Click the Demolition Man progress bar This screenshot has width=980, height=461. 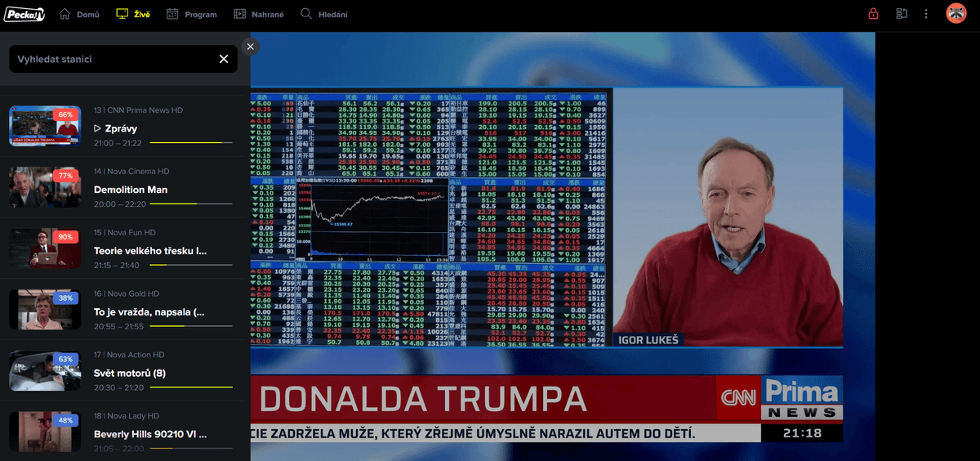coord(190,204)
